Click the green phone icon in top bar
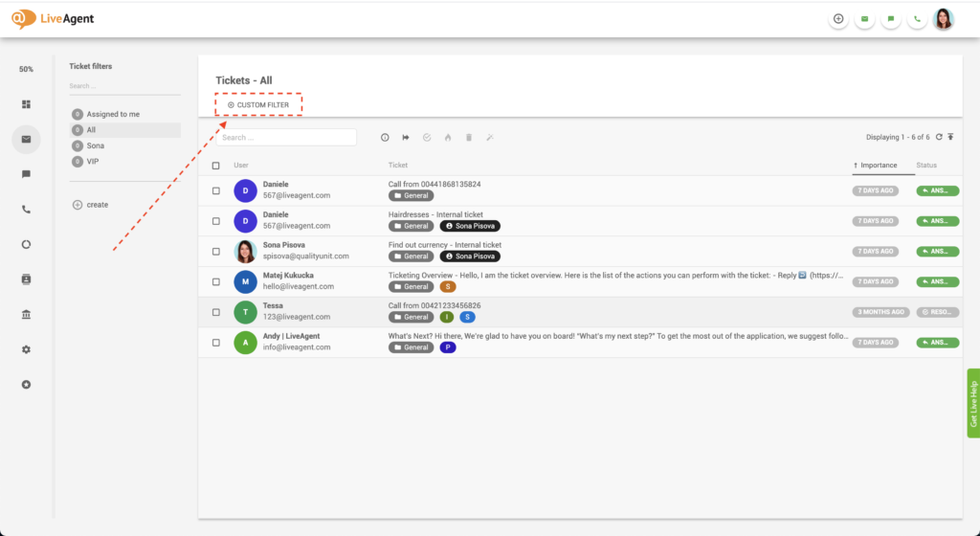Image resolution: width=980 pixels, height=536 pixels. click(x=918, y=19)
